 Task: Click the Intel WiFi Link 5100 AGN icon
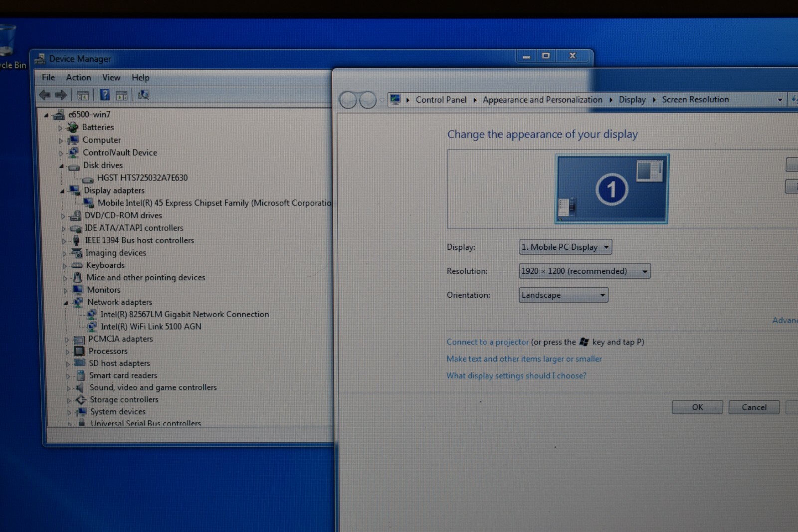point(92,327)
